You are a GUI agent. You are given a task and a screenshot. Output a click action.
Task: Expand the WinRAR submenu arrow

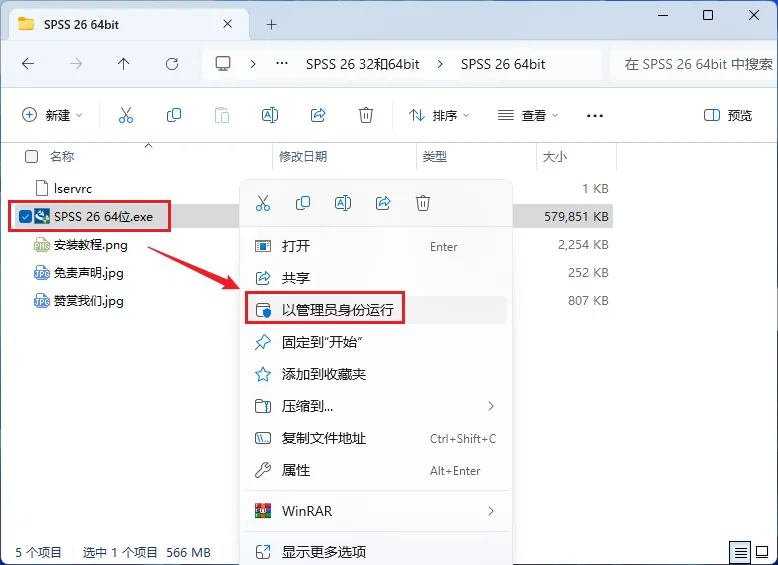point(491,511)
